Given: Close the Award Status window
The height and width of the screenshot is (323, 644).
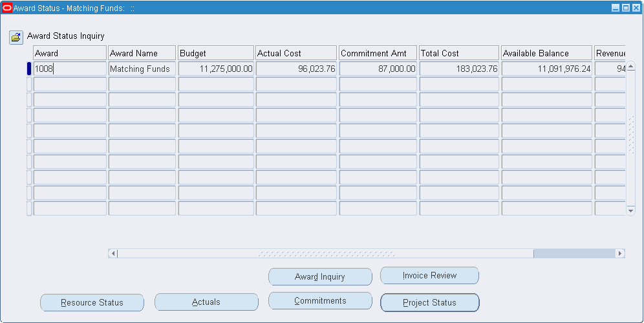Looking at the screenshot, I should click(636, 8).
